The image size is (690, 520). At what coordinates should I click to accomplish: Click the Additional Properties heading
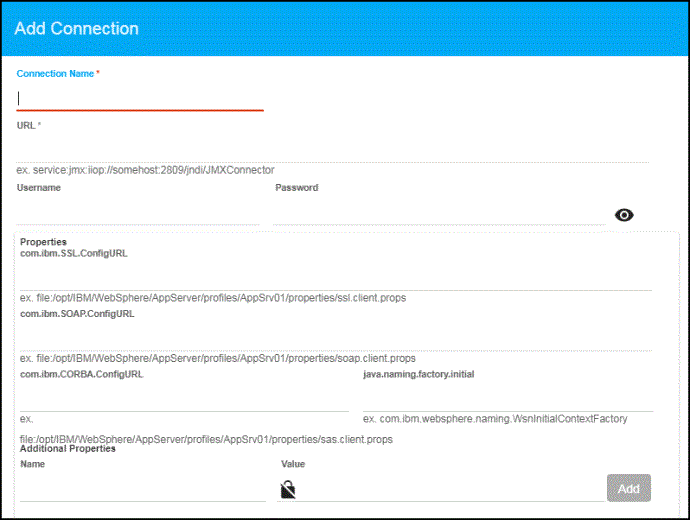[68, 449]
